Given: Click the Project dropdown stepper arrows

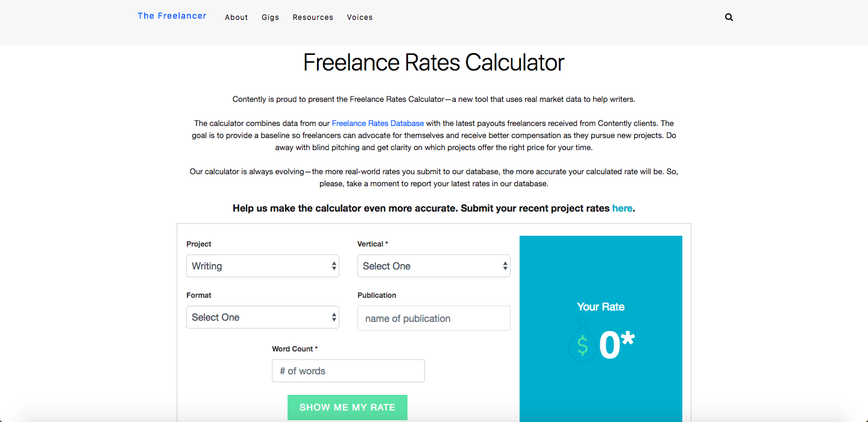Looking at the screenshot, I should coord(334,266).
